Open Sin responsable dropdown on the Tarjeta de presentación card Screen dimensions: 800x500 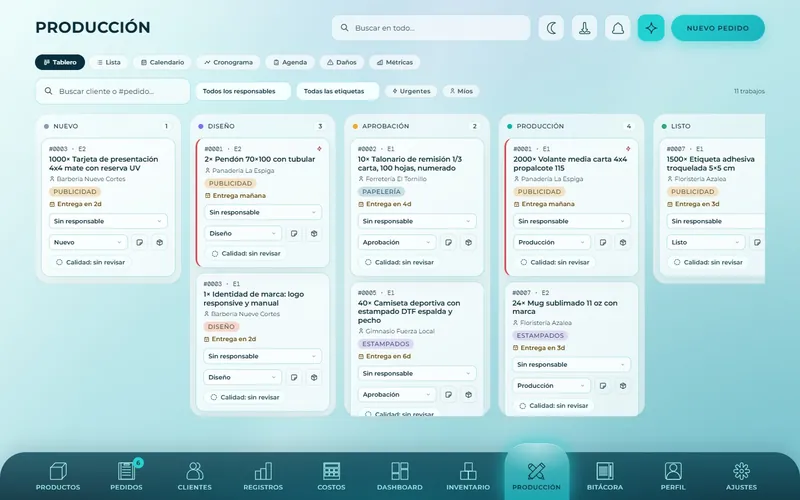pyautogui.click(x=108, y=221)
